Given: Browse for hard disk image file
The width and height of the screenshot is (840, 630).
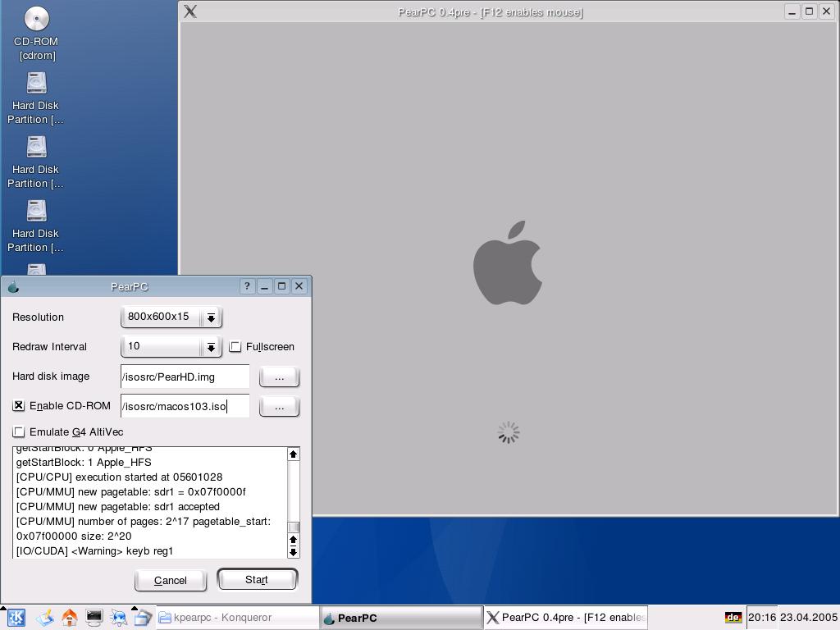Looking at the screenshot, I should point(279,377).
